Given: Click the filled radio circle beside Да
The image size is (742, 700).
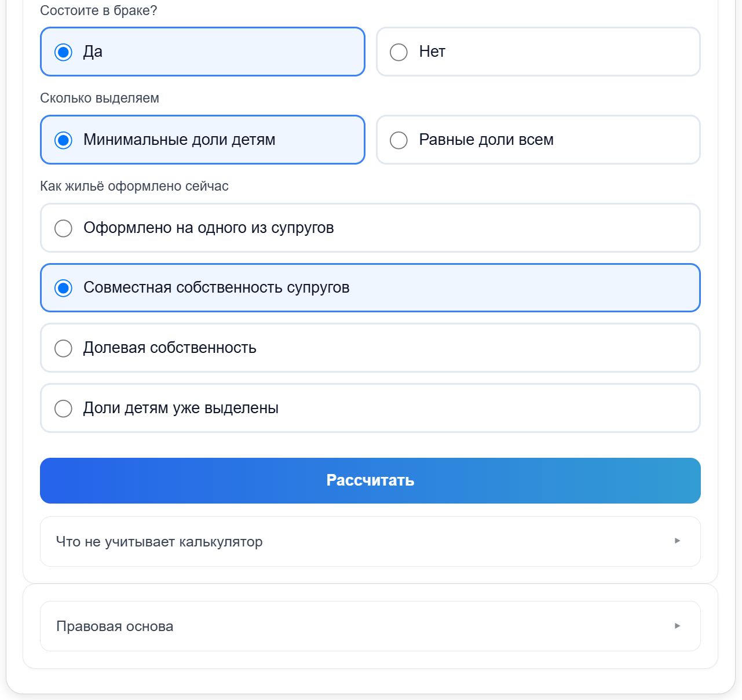Looking at the screenshot, I should [x=63, y=52].
